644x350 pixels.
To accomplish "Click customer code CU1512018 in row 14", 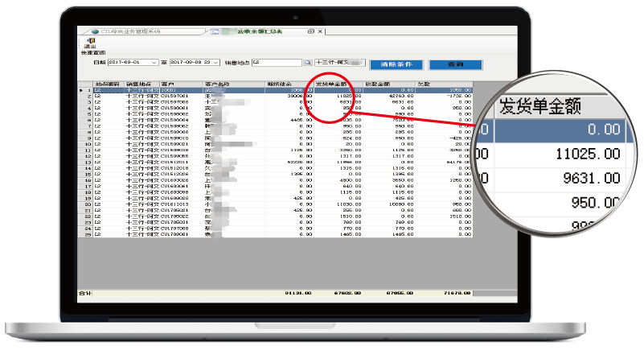I will pyautogui.click(x=174, y=168).
